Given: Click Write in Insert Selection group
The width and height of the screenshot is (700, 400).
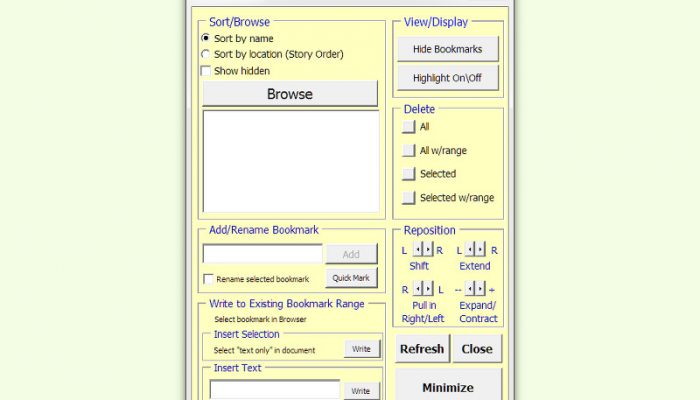Looking at the screenshot, I should tap(362, 349).
